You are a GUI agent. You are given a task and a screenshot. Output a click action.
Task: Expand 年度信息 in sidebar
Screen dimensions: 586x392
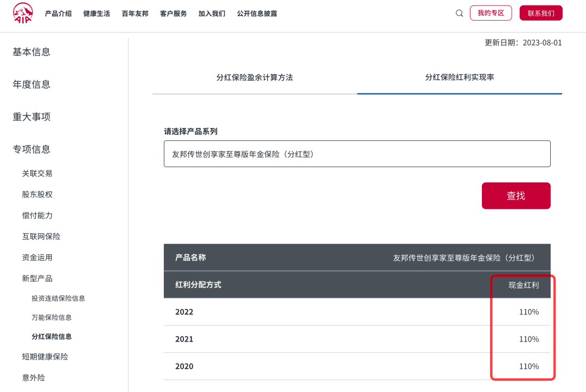click(31, 85)
